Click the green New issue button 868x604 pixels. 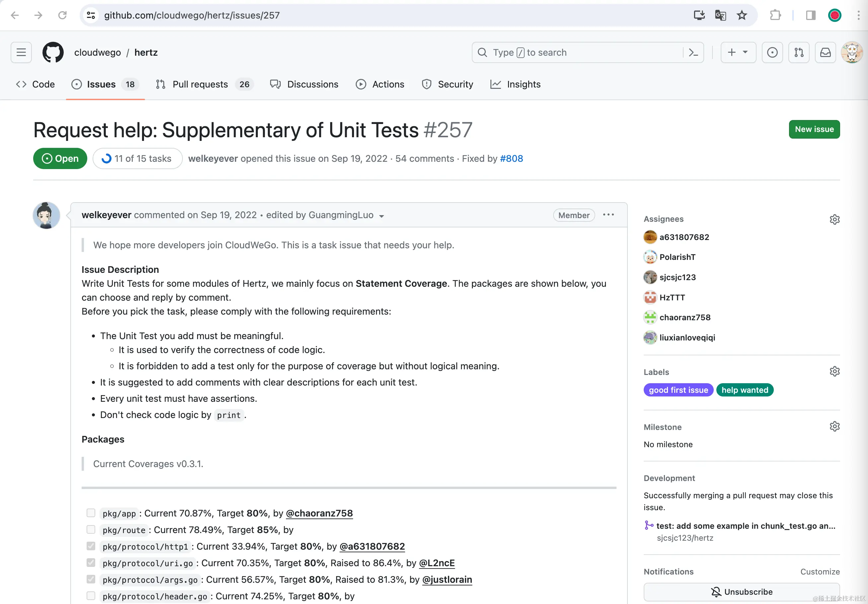(x=814, y=129)
